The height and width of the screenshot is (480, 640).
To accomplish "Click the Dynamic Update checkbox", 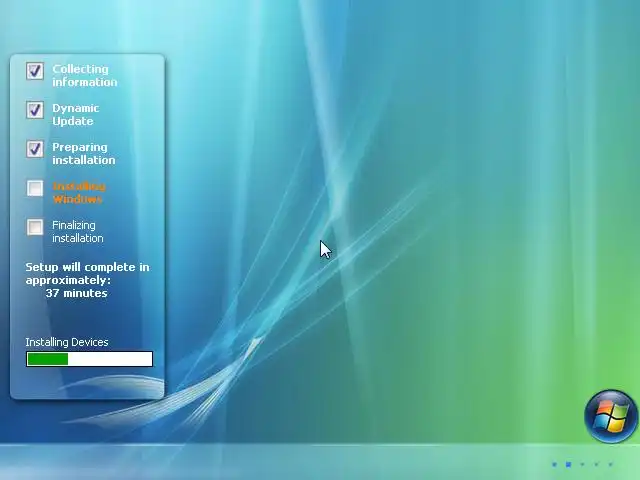I will [x=35, y=110].
